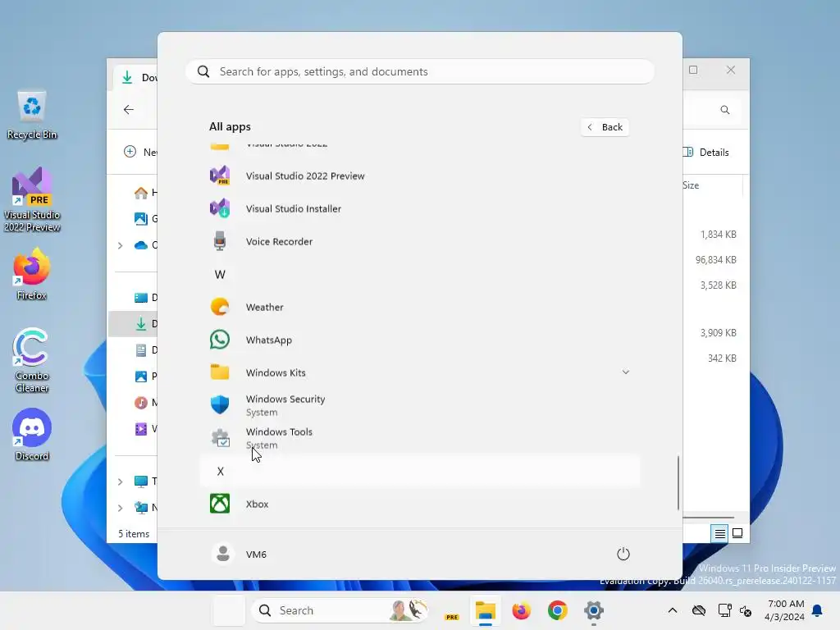
Task: Click the Start menu search field
Action: coord(420,71)
